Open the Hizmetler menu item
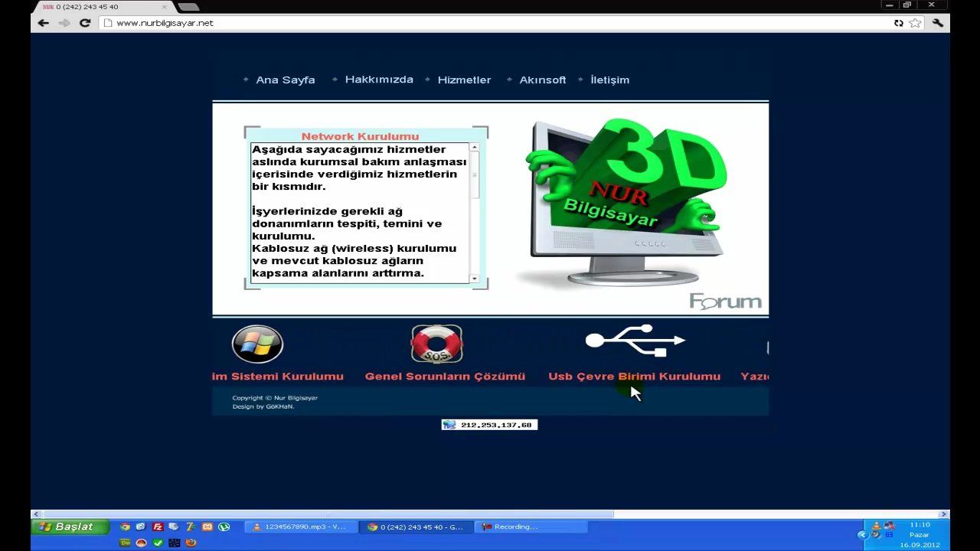Viewport: 980px width, 551px height. 464,80
